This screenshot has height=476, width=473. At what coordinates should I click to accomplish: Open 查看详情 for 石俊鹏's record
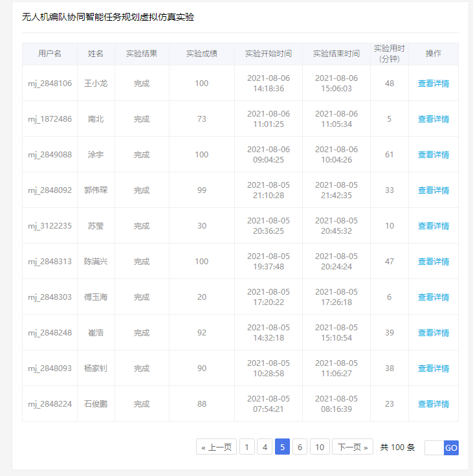click(x=433, y=404)
